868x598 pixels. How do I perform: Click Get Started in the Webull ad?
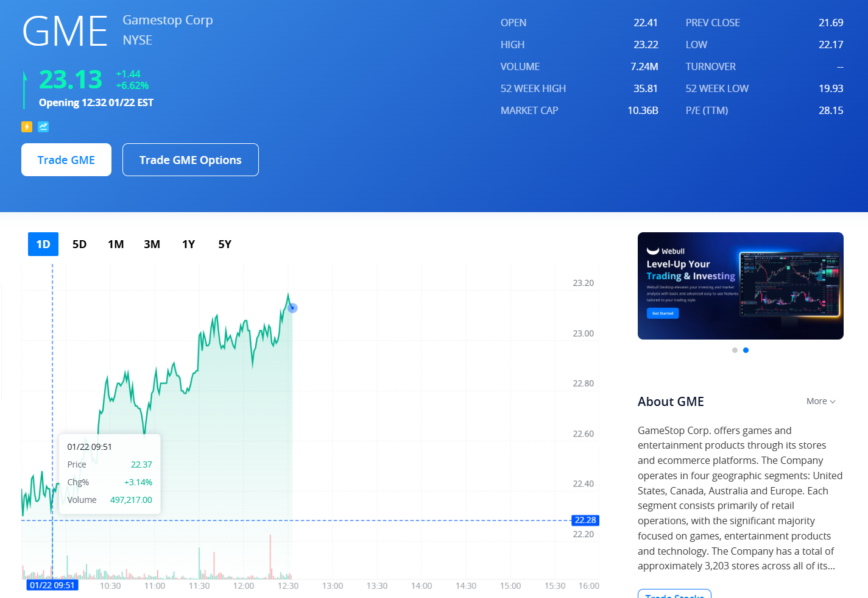click(663, 313)
